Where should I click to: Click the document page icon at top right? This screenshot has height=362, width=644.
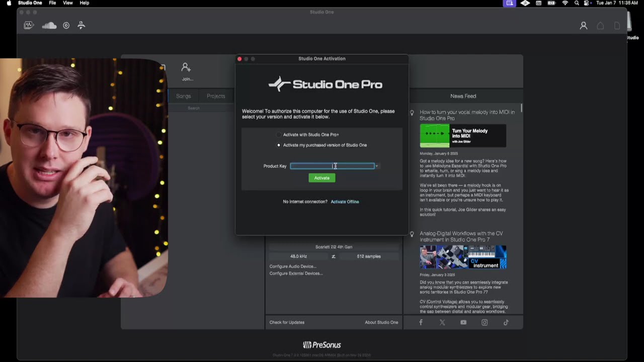click(x=617, y=26)
